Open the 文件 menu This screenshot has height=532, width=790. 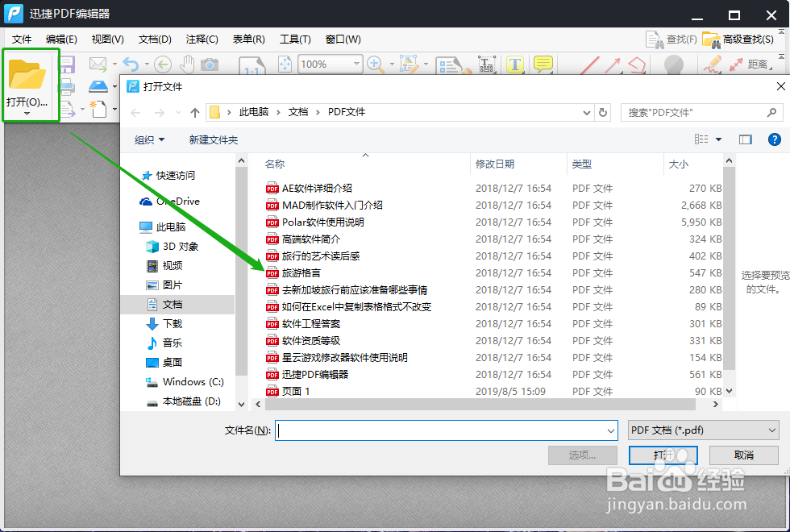[22, 39]
